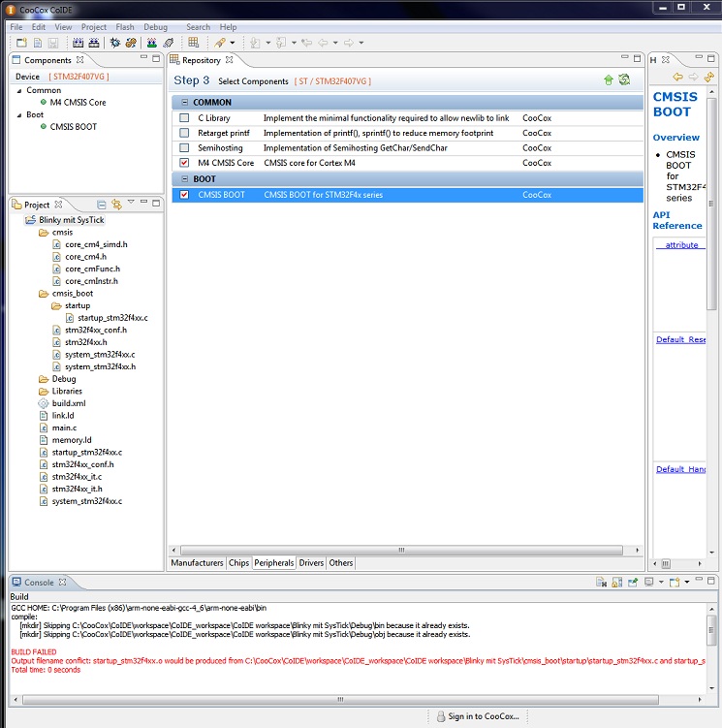Open the Debug menu
Screen dimensions: 722x728
155,27
